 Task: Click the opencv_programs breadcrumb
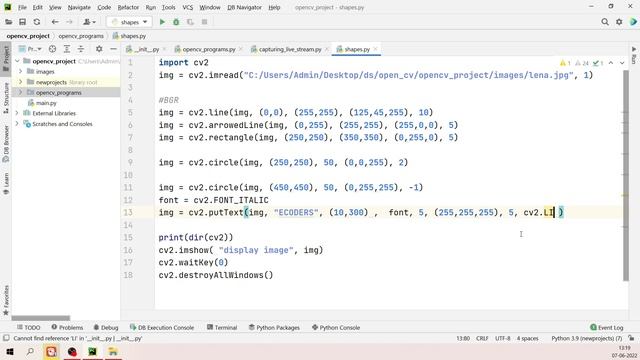[x=81, y=36]
